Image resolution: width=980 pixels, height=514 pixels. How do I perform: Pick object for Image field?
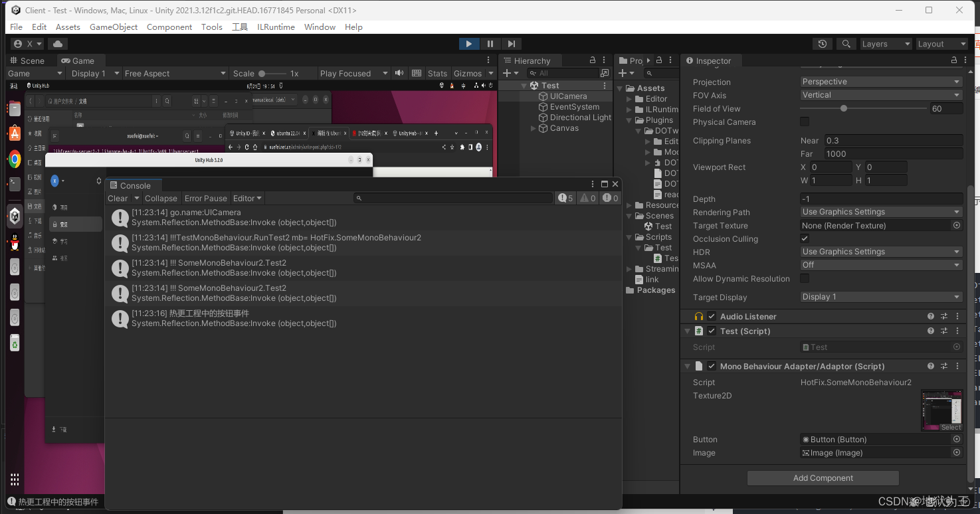click(957, 453)
